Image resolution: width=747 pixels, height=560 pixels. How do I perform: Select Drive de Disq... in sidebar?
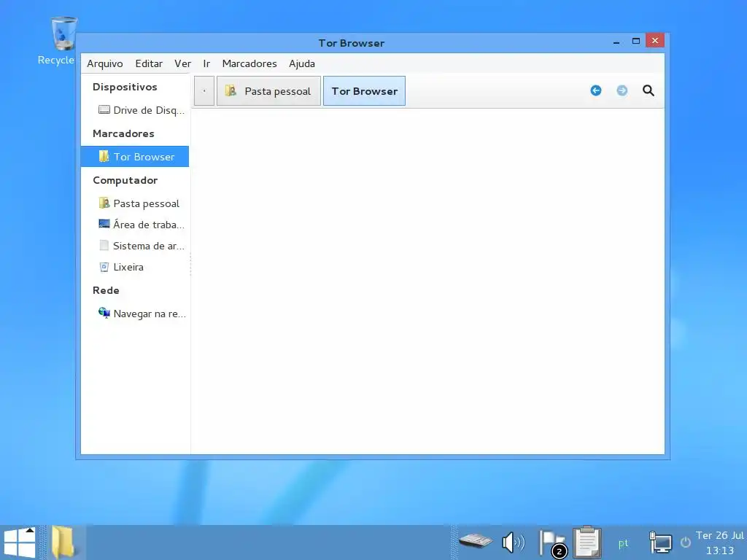click(x=135, y=110)
